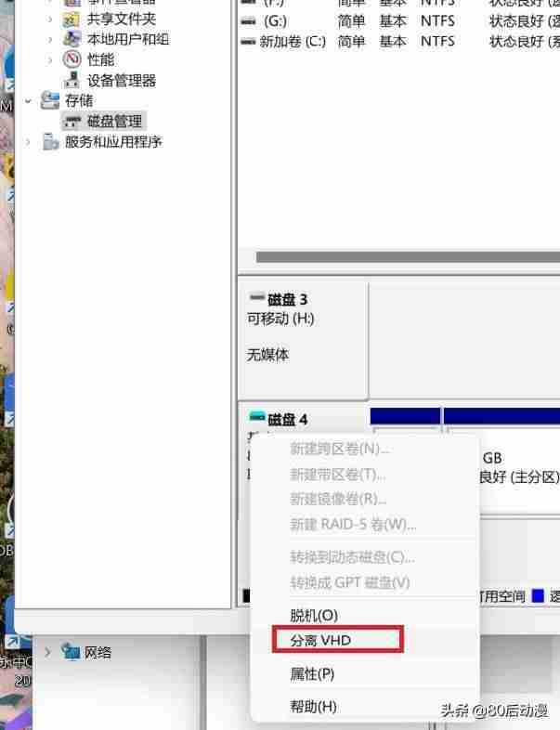Expand the 性能 node
This screenshot has width=560, height=730.
coord(50,59)
